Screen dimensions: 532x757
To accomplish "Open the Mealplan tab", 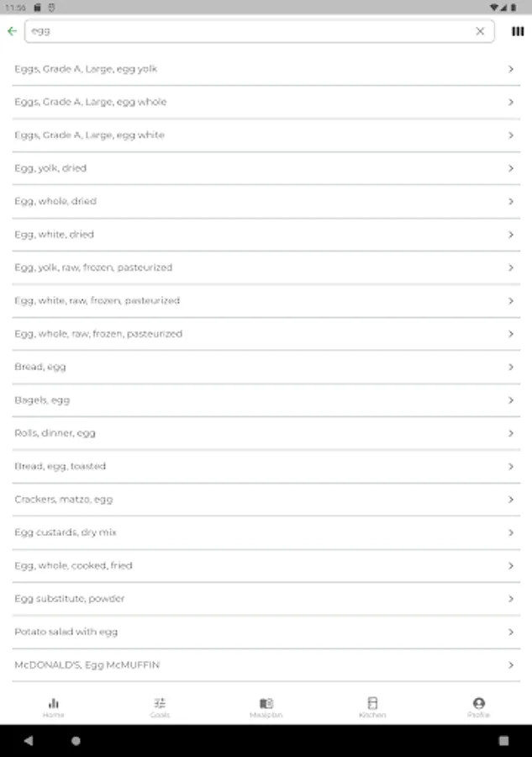I will point(266,707).
